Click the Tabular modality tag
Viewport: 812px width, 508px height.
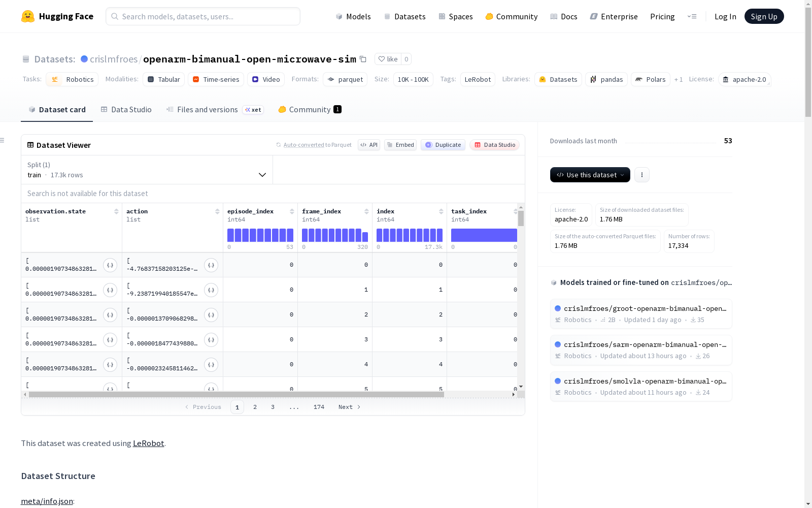[163, 79]
